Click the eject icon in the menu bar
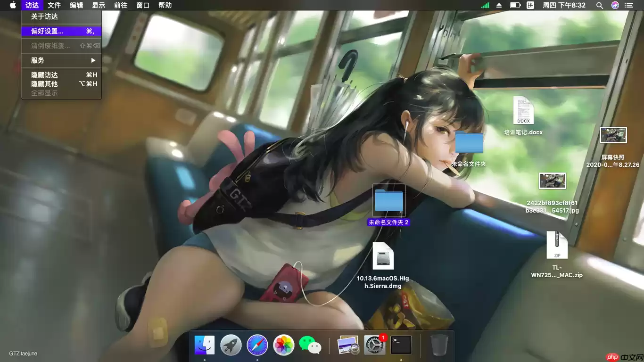The width and height of the screenshot is (644, 362). click(500, 5)
